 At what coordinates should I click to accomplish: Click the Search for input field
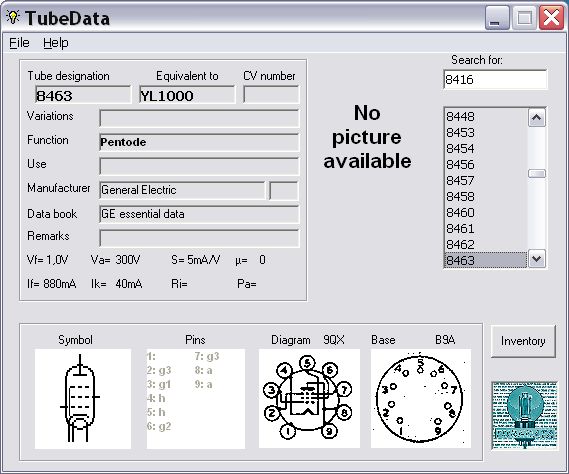coord(495,79)
